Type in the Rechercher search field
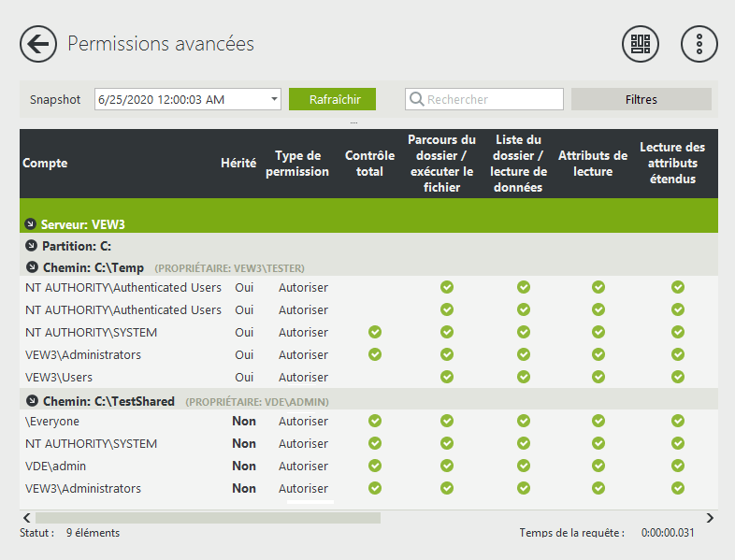 point(493,99)
